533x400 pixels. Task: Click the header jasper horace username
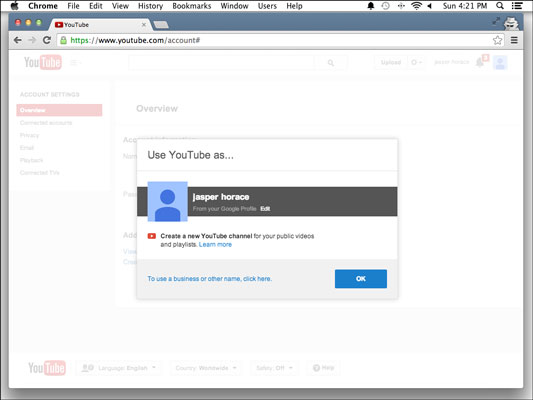point(451,62)
